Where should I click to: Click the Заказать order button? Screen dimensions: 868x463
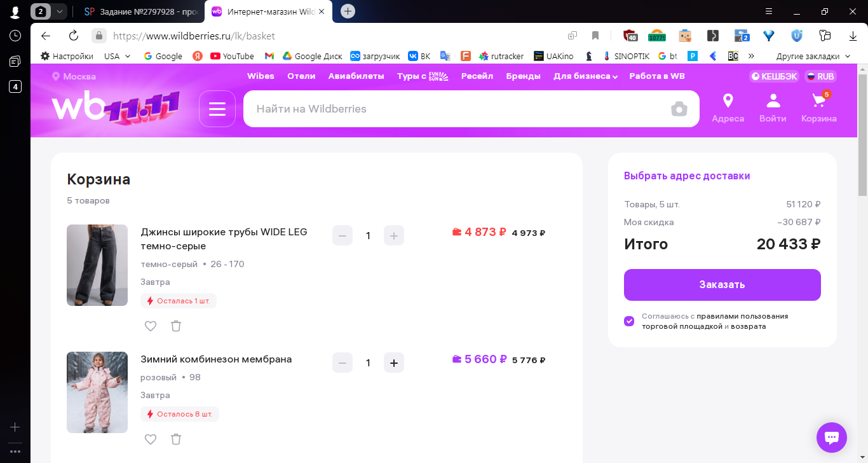click(722, 285)
